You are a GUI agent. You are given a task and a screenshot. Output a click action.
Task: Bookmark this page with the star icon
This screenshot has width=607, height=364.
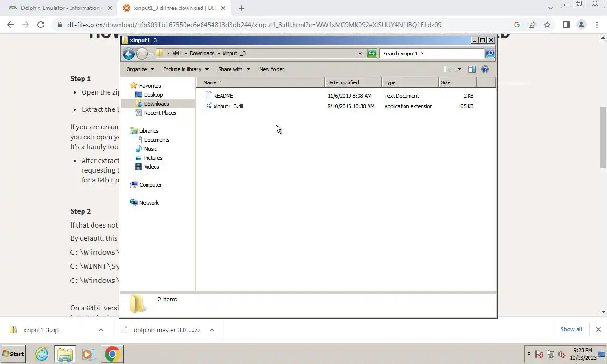[x=547, y=25]
